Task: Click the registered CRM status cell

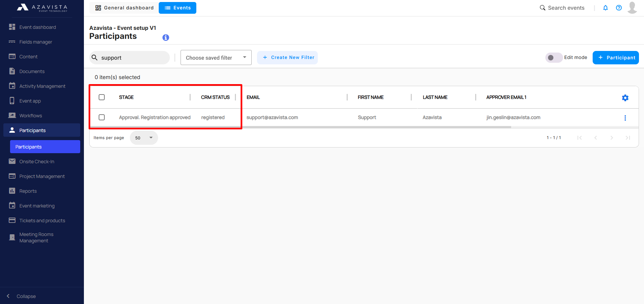Action: click(213, 117)
